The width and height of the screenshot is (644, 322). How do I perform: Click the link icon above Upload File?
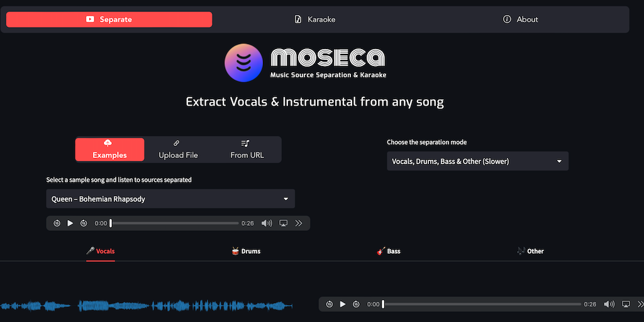pyautogui.click(x=177, y=143)
